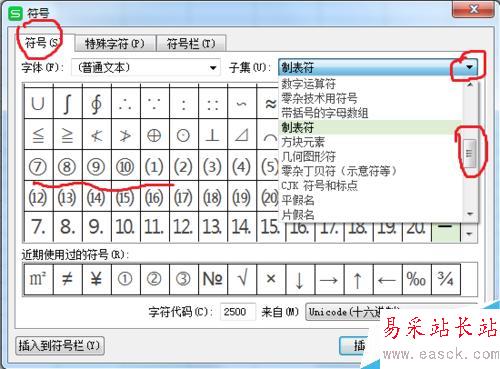Insert recent yen symbol ¥

pyautogui.click(x=97, y=279)
